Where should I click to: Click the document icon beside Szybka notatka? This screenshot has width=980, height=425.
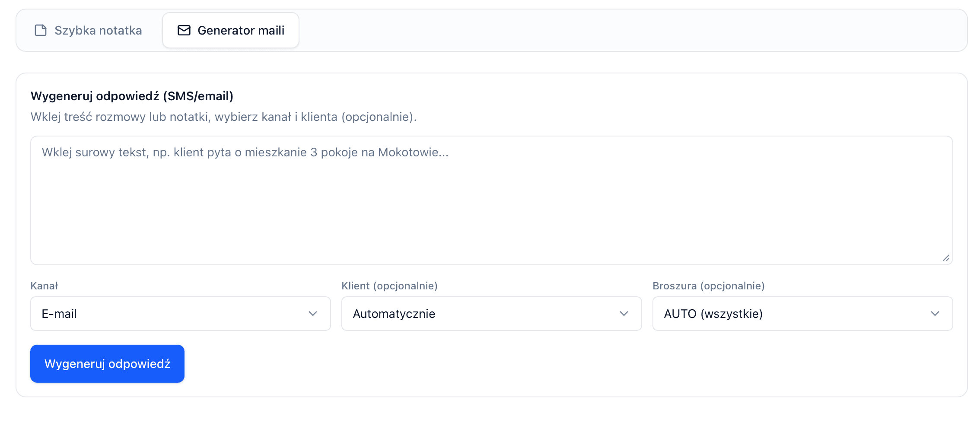pyautogui.click(x=40, y=30)
